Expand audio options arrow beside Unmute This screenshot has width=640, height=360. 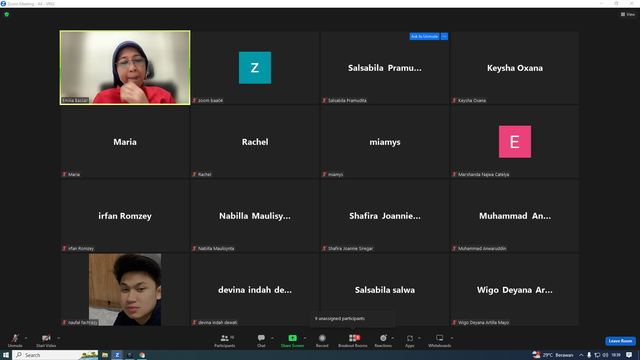click(x=26, y=338)
